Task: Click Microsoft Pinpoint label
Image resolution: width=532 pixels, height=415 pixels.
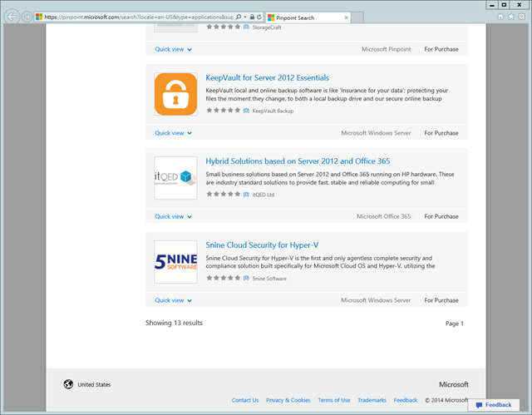Action: (386, 49)
